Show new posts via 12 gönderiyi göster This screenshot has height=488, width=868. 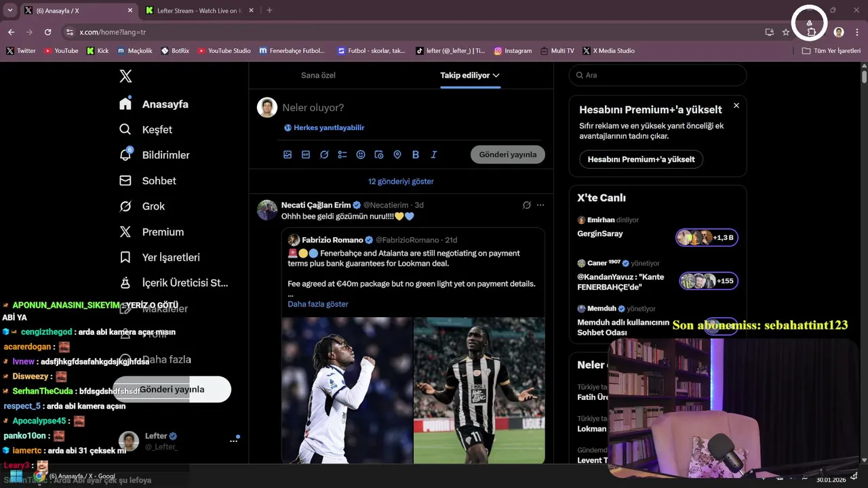click(x=401, y=182)
